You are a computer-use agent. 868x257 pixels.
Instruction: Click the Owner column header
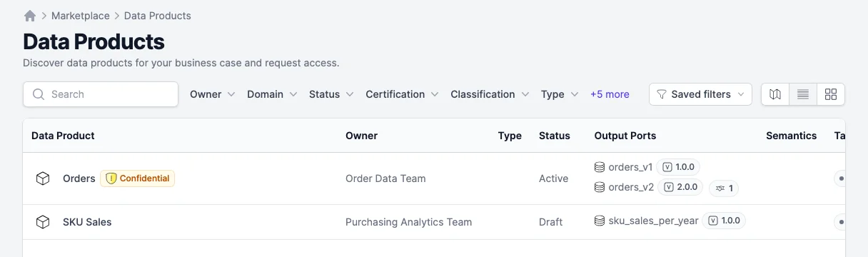[361, 136]
